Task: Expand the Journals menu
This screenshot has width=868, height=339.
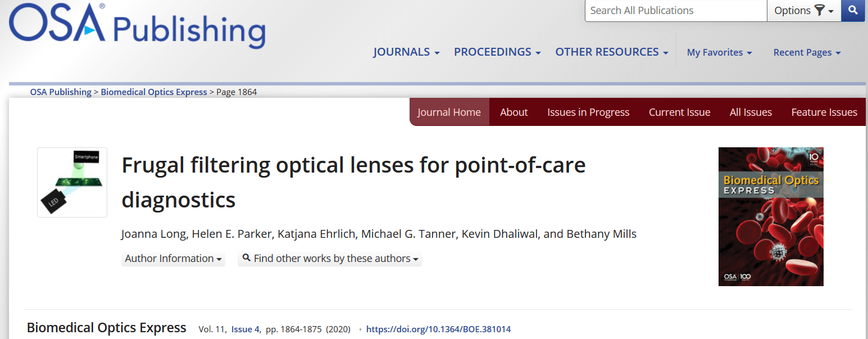Action: [406, 52]
